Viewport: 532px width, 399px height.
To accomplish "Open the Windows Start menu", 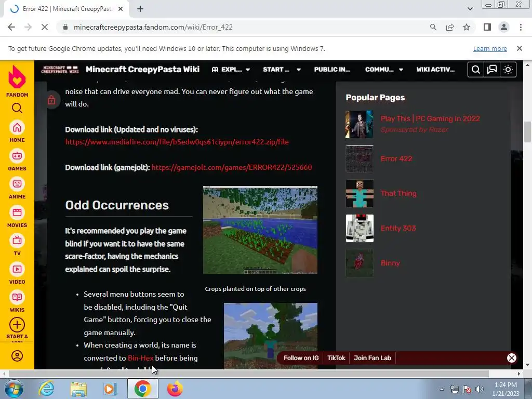I will click(x=14, y=389).
